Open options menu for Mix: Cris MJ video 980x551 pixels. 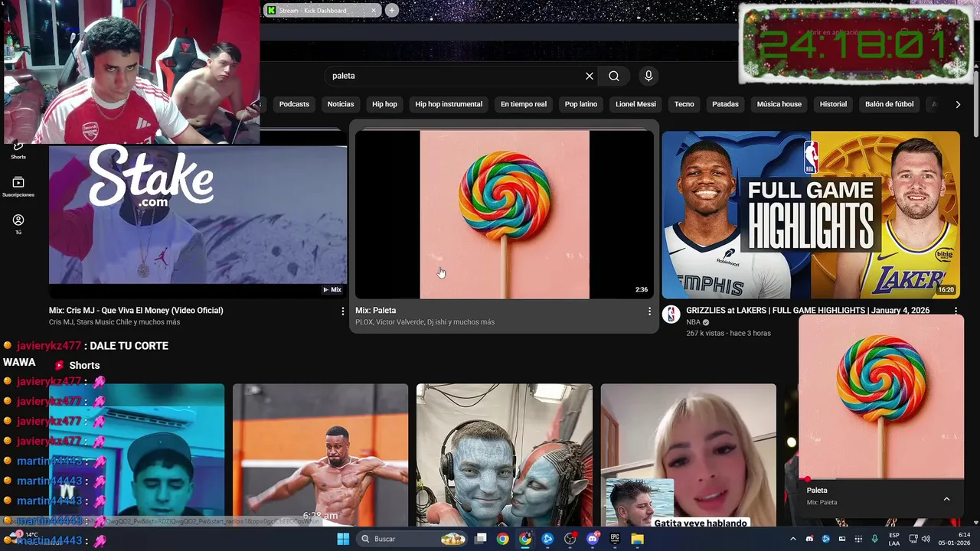tap(342, 311)
